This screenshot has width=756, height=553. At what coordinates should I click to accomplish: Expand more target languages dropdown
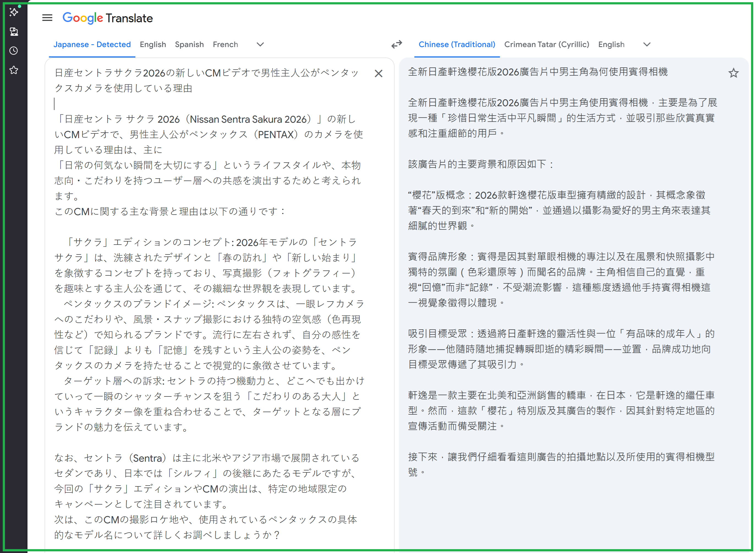pos(647,45)
